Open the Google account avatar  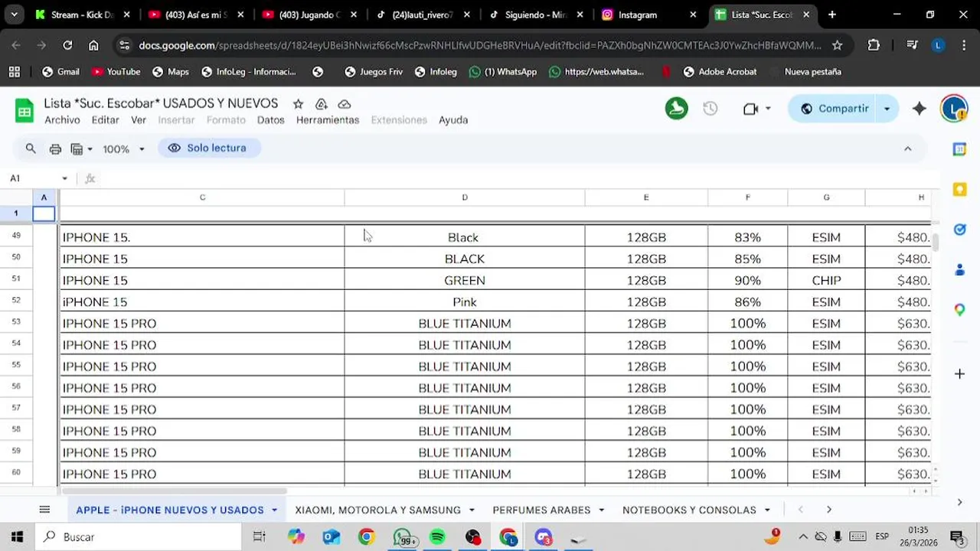click(x=953, y=109)
